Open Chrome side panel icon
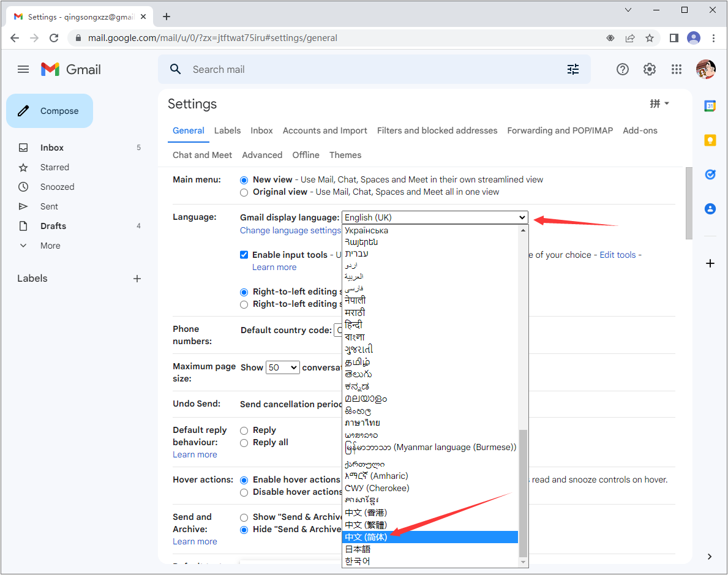This screenshot has height=575, width=728. coord(674,38)
